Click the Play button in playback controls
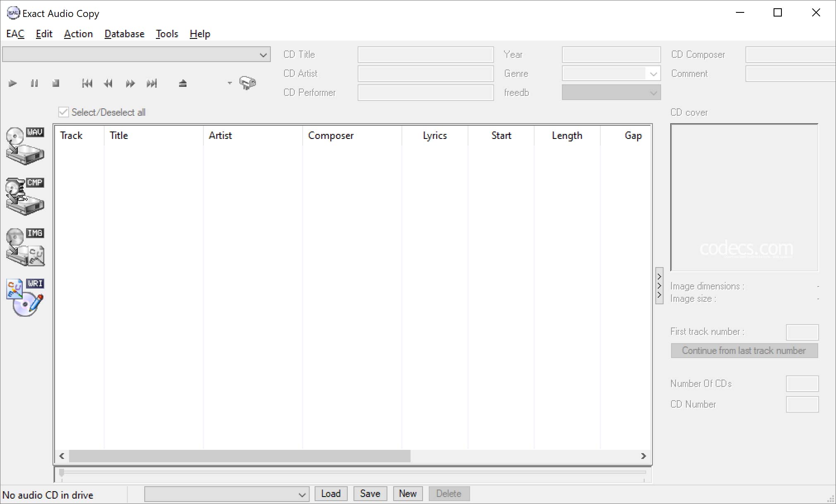Image resolution: width=836 pixels, height=504 pixels. tap(13, 84)
